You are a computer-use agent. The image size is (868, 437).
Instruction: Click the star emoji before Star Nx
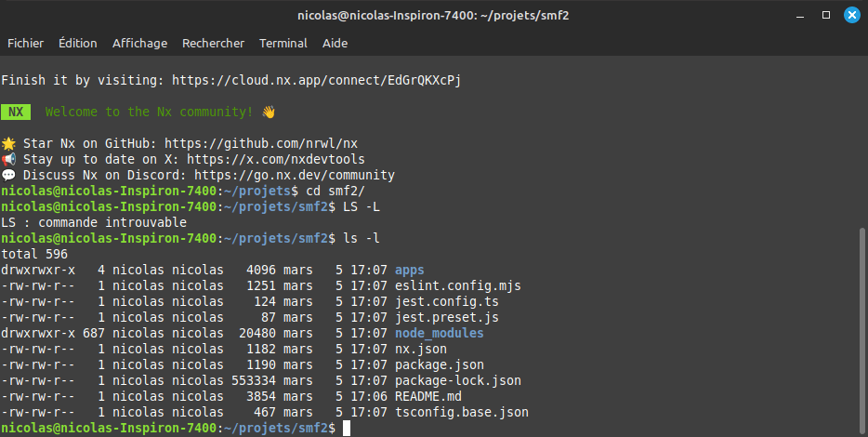click(8, 143)
